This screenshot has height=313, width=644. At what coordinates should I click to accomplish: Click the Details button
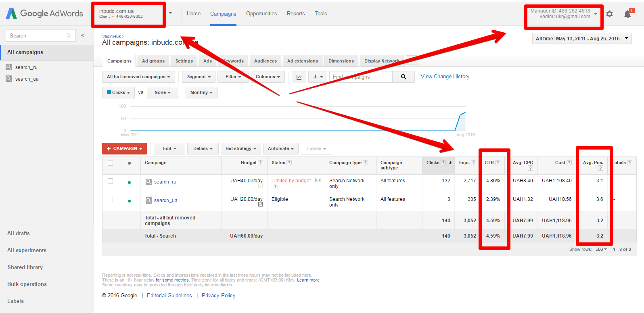coord(203,148)
